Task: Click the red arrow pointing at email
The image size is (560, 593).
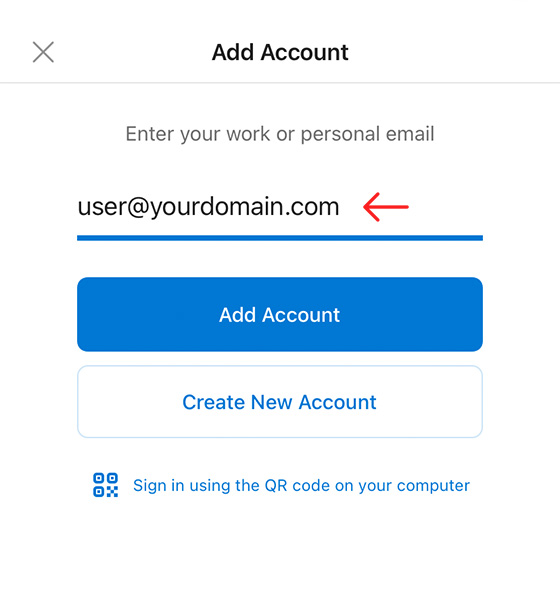Action: click(386, 207)
